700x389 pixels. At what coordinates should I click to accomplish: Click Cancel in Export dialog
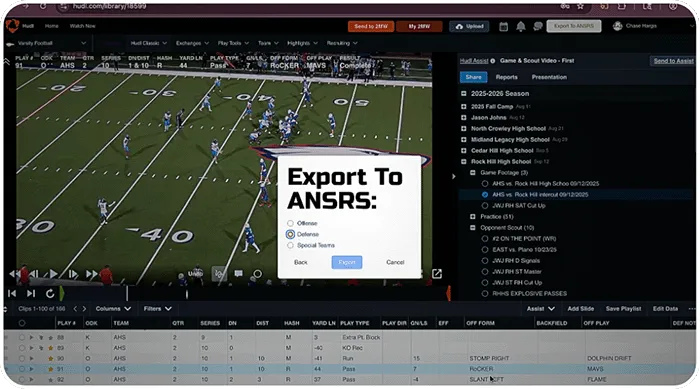[395, 262]
